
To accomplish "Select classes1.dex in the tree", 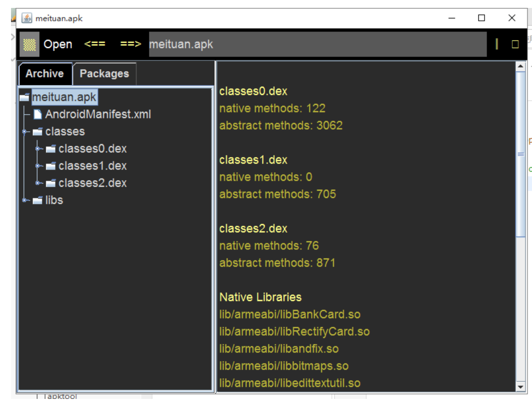I will coord(92,166).
